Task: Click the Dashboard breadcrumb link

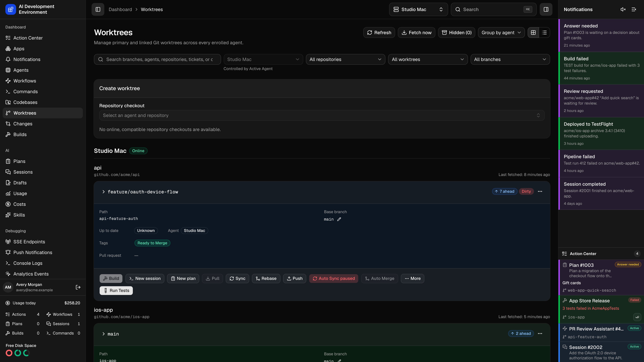Action: (120, 10)
